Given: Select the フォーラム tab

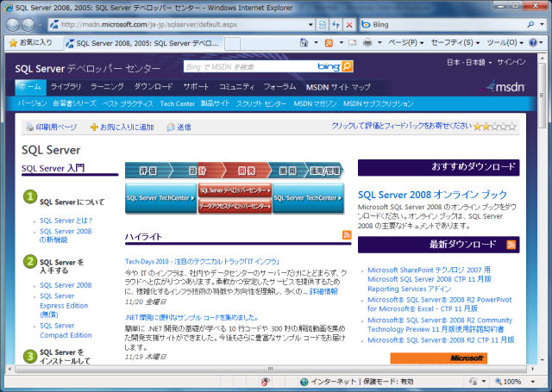Looking at the screenshot, I should 279,87.
